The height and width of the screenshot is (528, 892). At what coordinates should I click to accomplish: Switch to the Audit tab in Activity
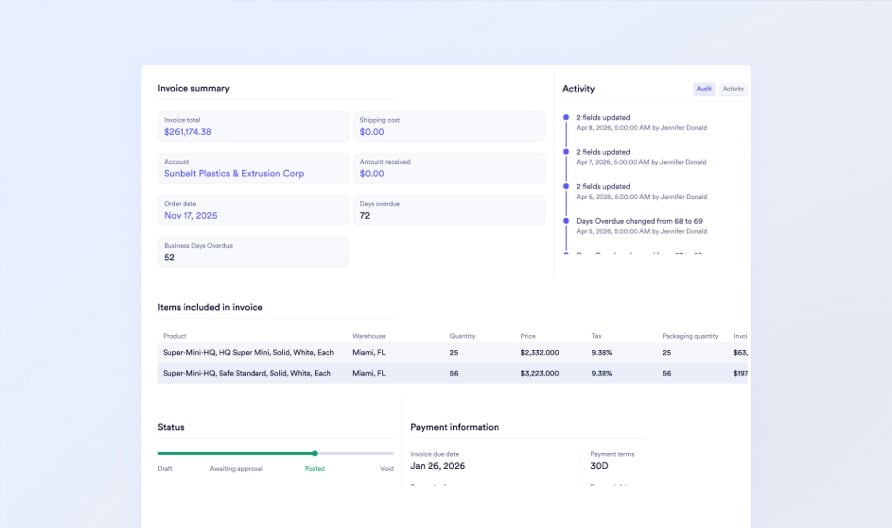pyautogui.click(x=704, y=89)
